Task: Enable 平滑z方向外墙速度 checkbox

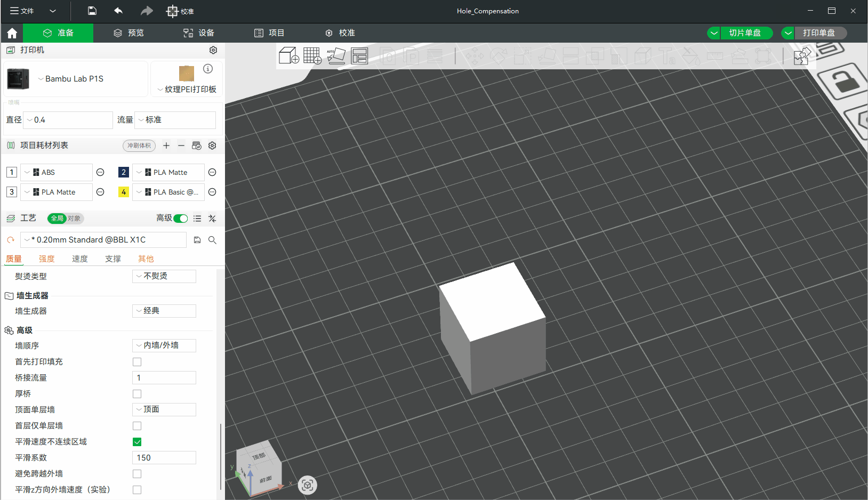Action: click(137, 490)
